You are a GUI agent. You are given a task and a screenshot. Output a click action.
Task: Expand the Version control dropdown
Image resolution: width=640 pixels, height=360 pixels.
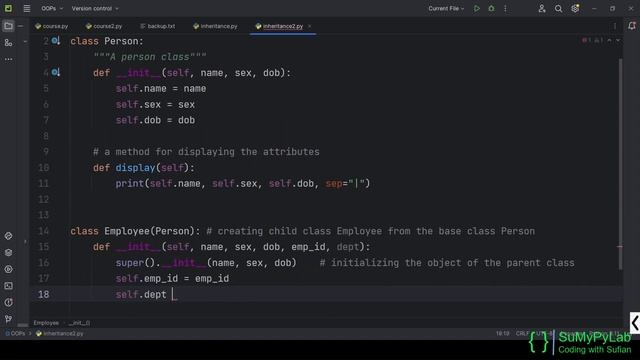(x=95, y=8)
